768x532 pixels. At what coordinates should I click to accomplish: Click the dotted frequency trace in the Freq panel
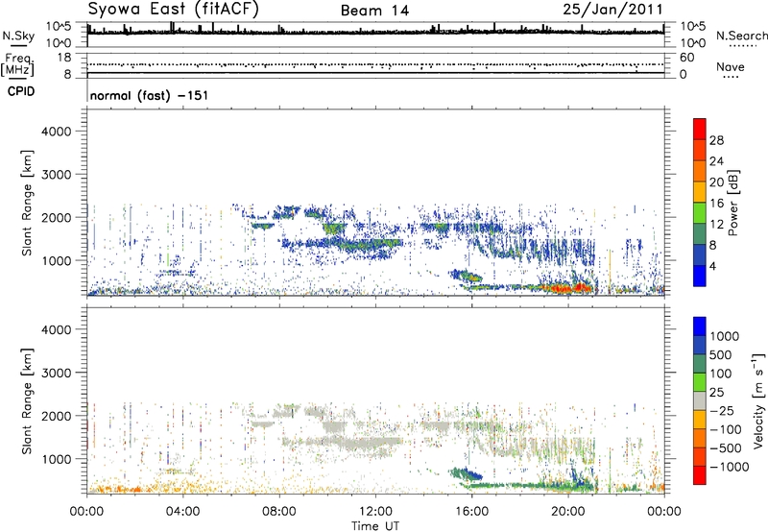[375, 64]
